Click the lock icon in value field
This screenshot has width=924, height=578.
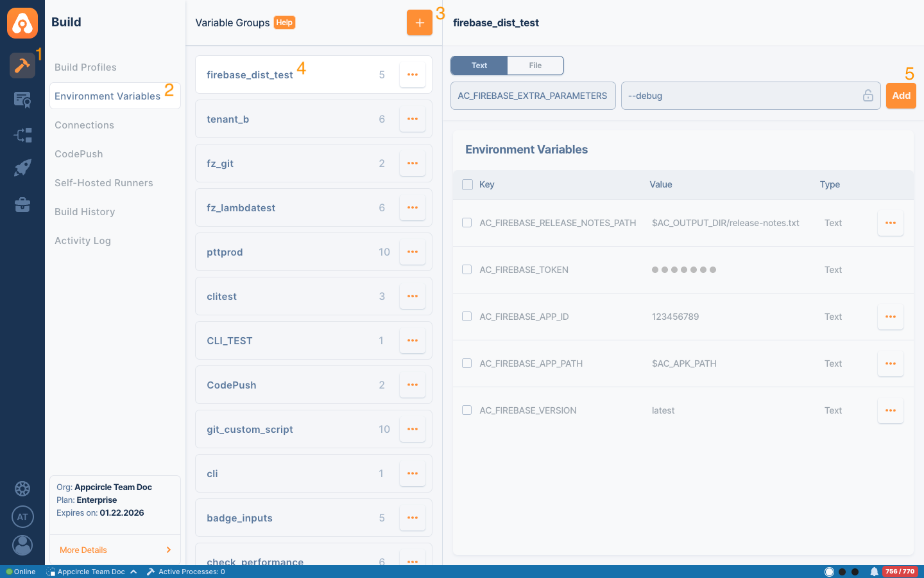coord(868,96)
